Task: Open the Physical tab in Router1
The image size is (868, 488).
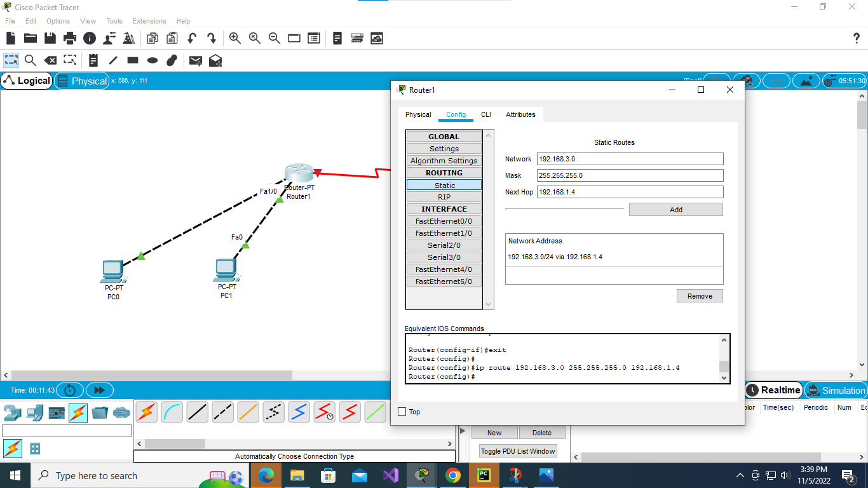Action: (418, 114)
